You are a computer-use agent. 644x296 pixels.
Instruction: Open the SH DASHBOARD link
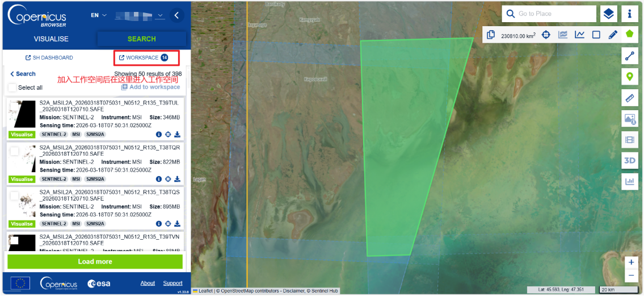point(49,58)
